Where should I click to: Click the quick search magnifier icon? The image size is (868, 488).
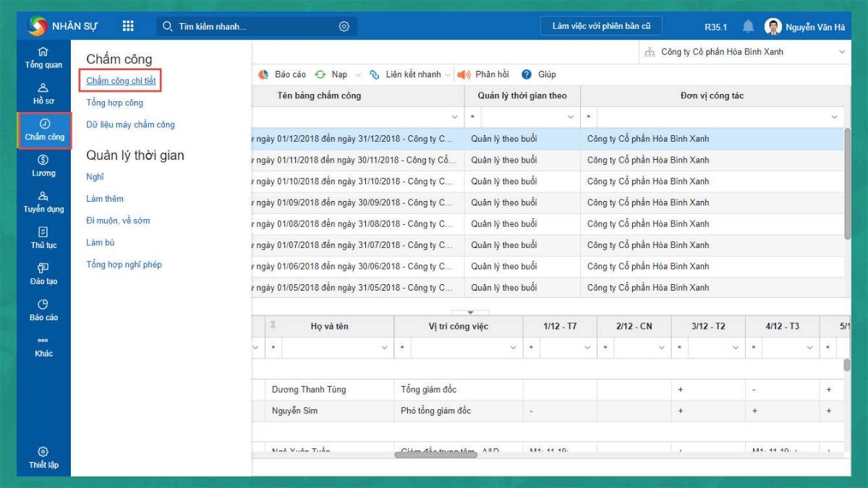tap(168, 26)
